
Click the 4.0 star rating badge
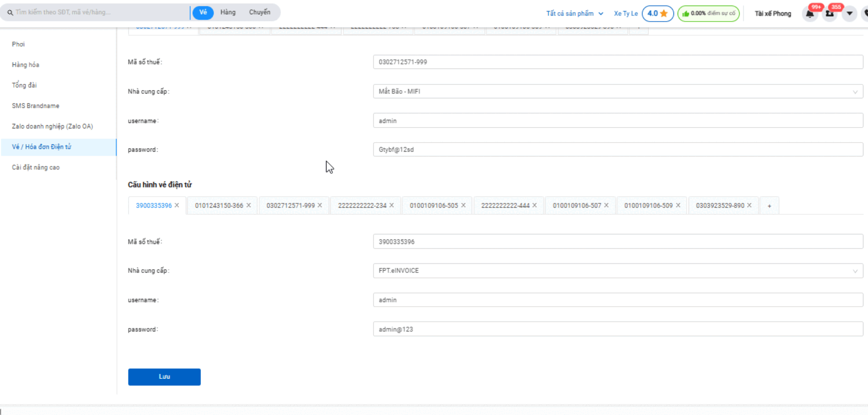coord(658,13)
